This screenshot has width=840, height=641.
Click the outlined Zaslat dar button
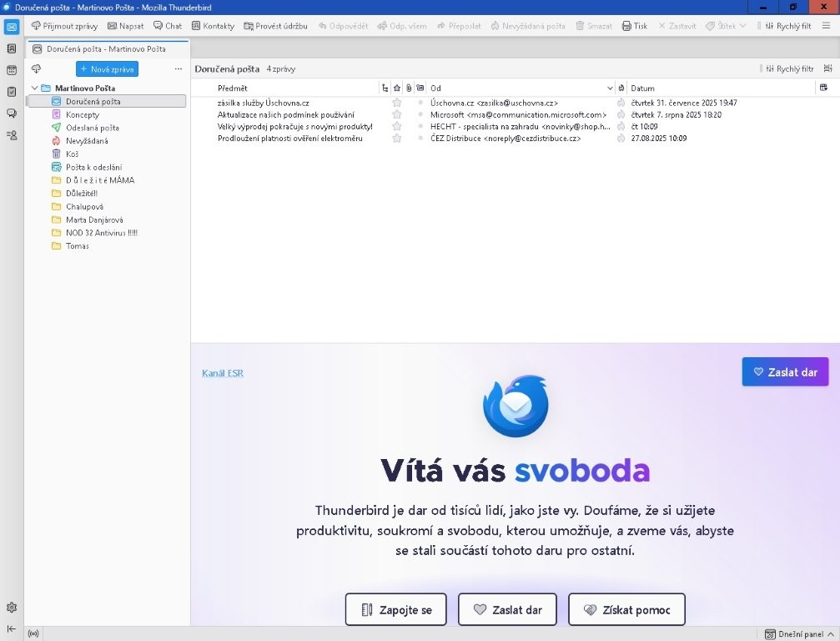pos(507,609)
